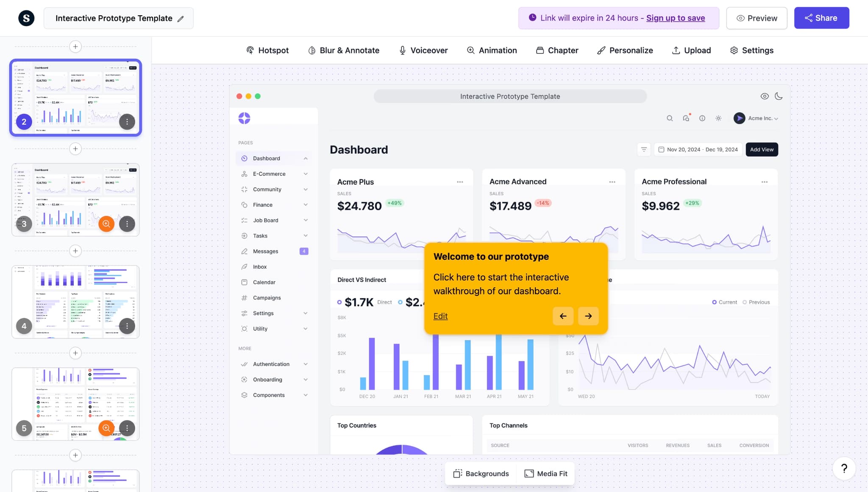Click the pencil icon to rename the prototype
The image size is (868, 492).
181,19
